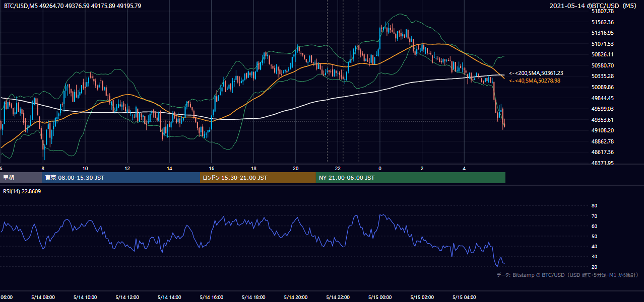
Task: Click the ロンドン 15:30-21:00 JST session bar
Action: [258, 178]
